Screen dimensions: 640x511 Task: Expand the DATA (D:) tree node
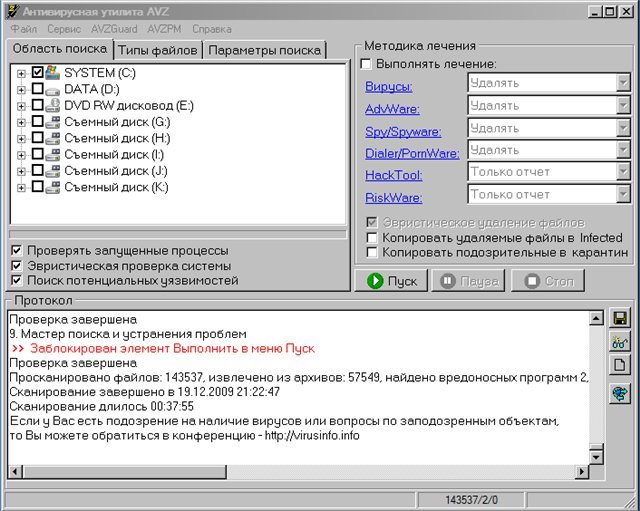pyautogui.click(x=22, y=89)
